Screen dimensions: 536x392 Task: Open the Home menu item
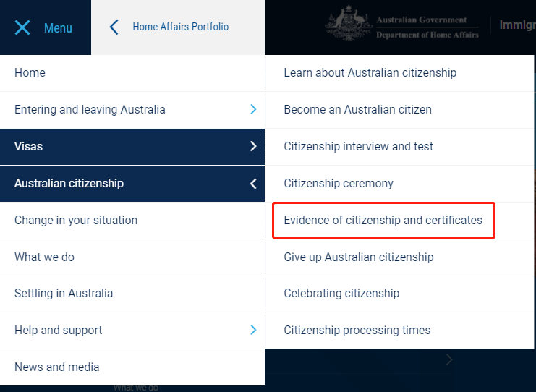coord(30,73)
